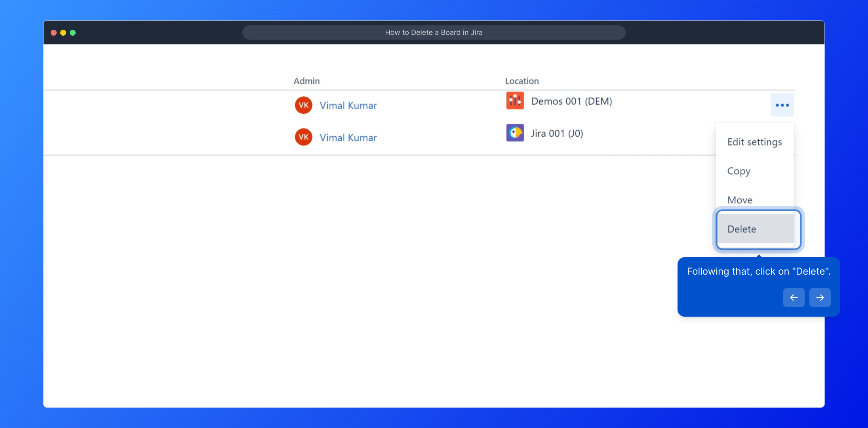Image resolution: width=868 pixels, height=428 pixels.
Task: Click the right arrow next-step button
Action: click(x=820, y=298)
